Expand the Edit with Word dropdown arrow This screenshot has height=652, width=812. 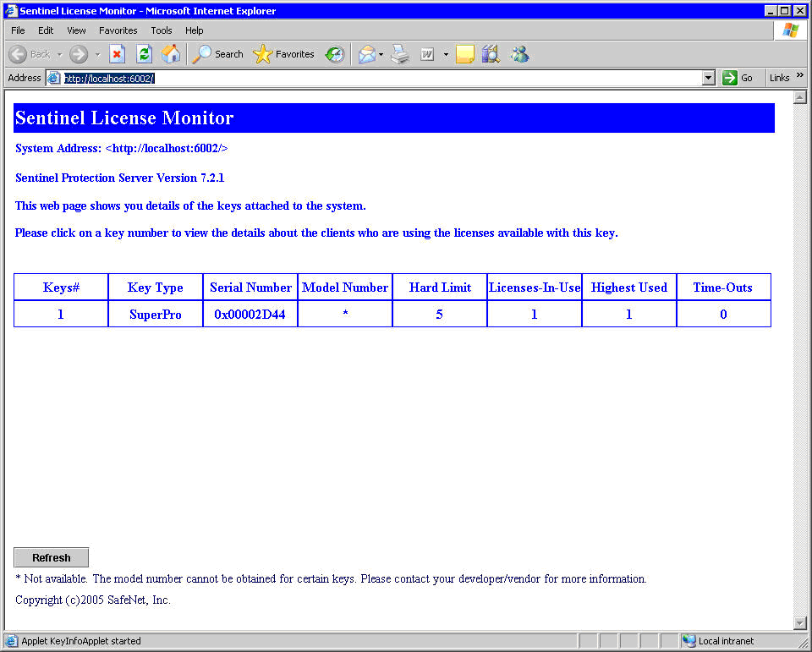pyautogui.click(x=446, y=54)
